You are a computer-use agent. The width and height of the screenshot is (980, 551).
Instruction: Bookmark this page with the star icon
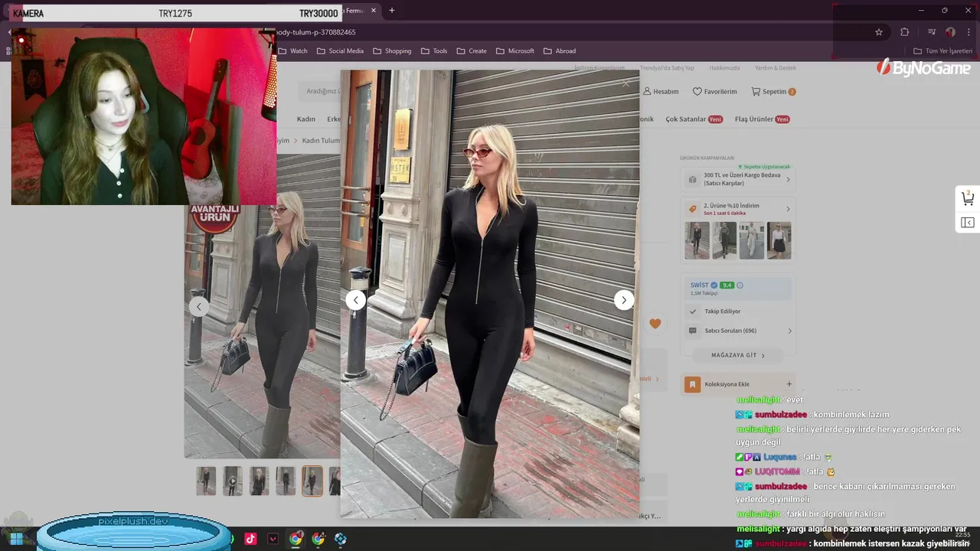coord(879,32)
